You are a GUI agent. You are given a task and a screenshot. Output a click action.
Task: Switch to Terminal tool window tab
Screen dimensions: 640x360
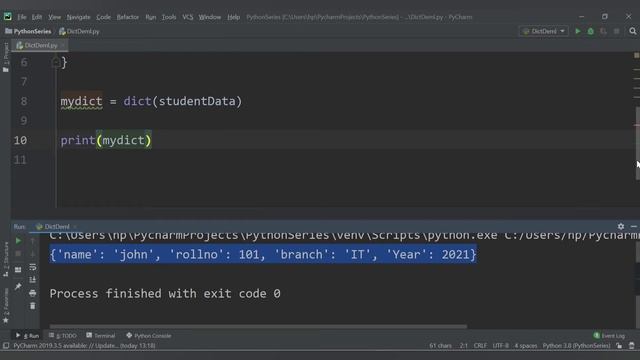coord(100,336)
